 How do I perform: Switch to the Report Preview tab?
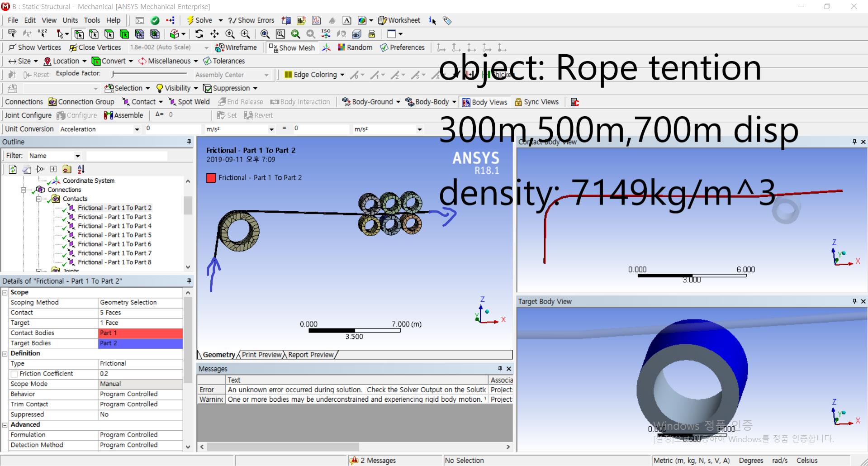coord(311,355)
